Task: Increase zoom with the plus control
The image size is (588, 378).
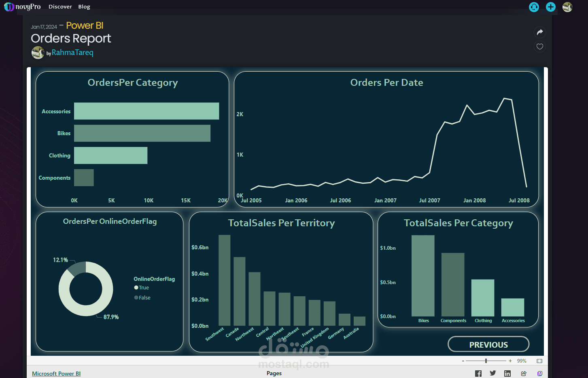Action: click(510, 361)
